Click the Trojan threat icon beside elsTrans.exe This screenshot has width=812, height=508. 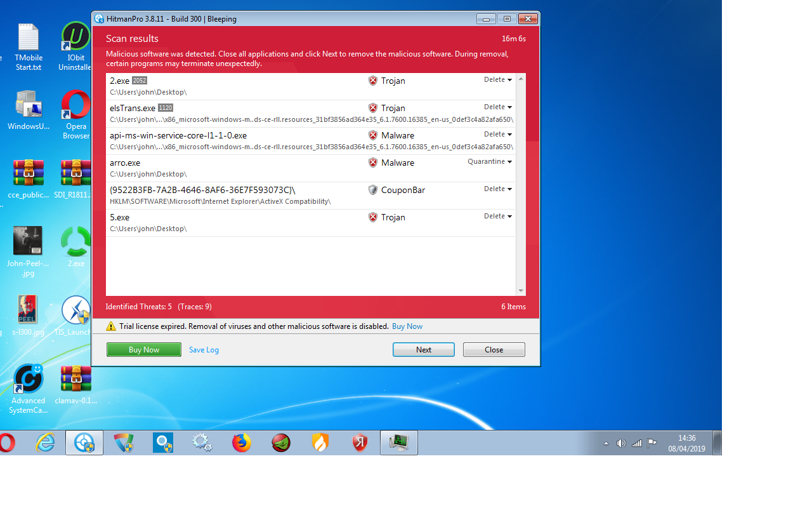[x=373, y=108]
